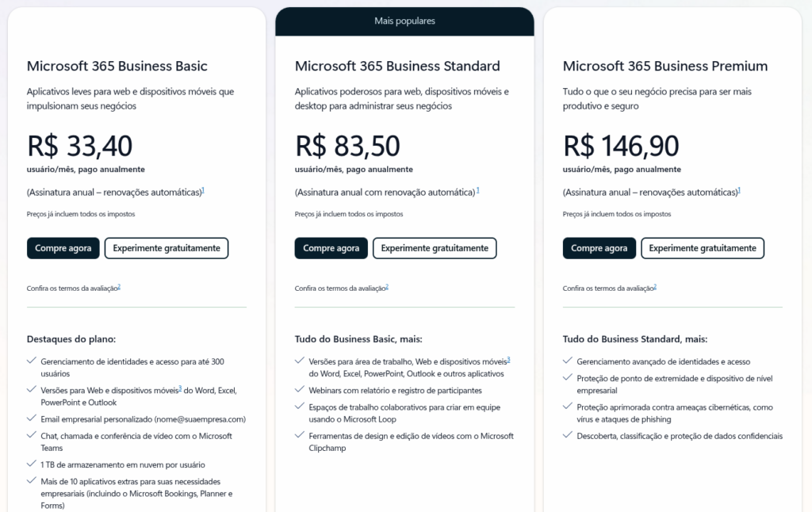Select 'Experimente gratuitamente' under Business Standard
This screenshot has height=512, width=812.
[x=435, y=248]
